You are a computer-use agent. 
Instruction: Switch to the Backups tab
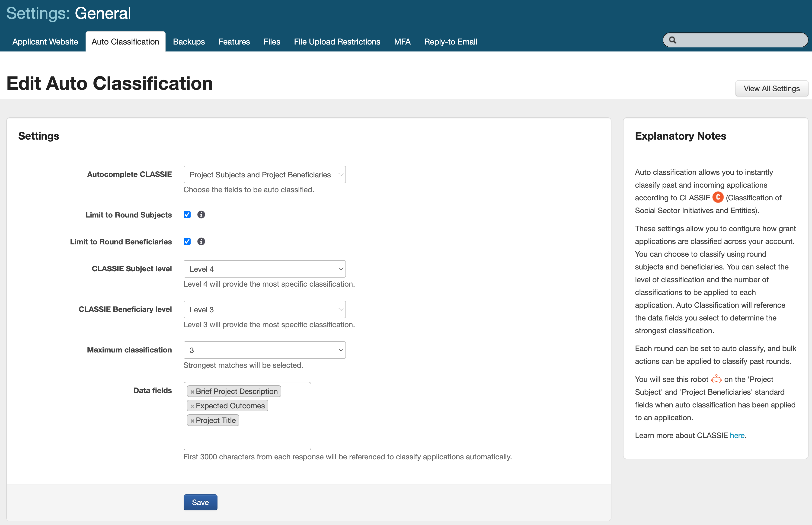point(189,42)
